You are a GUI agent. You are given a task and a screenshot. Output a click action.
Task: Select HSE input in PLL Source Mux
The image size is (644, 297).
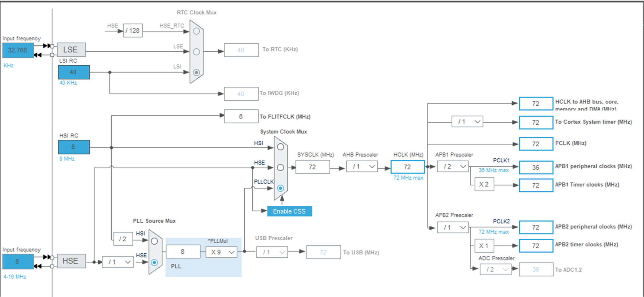point(154,262)
